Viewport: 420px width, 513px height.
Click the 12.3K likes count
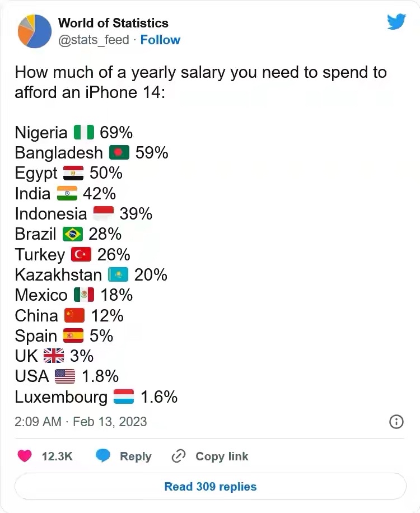click(x=57, y=456)
